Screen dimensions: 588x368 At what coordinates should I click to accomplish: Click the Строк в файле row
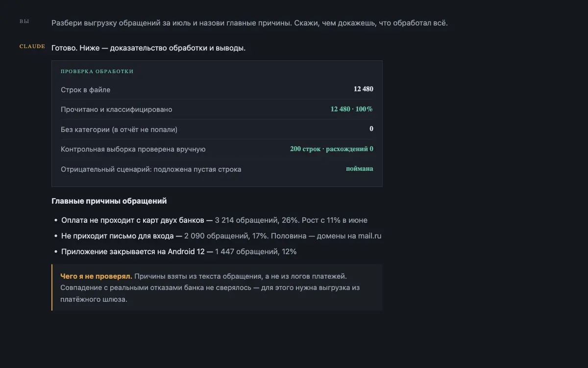[x=217, y=90]
